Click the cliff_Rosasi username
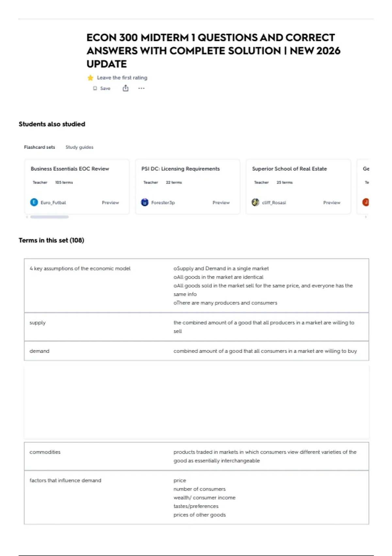 click(274, 203)
